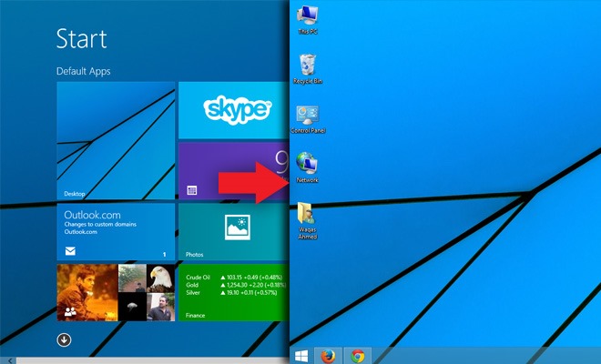Click the Crude Oil quote in Finance tile
Screen dimensions: 601x364
click(x=234, y=277)
